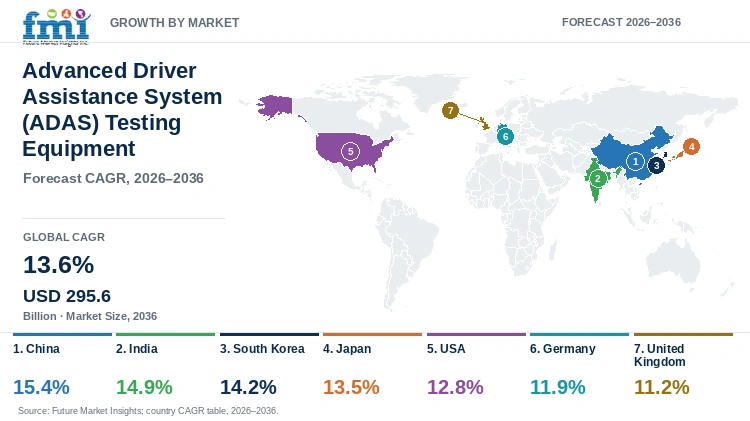
Task: Select map marker 2 on India
Action: click(597, 179)
